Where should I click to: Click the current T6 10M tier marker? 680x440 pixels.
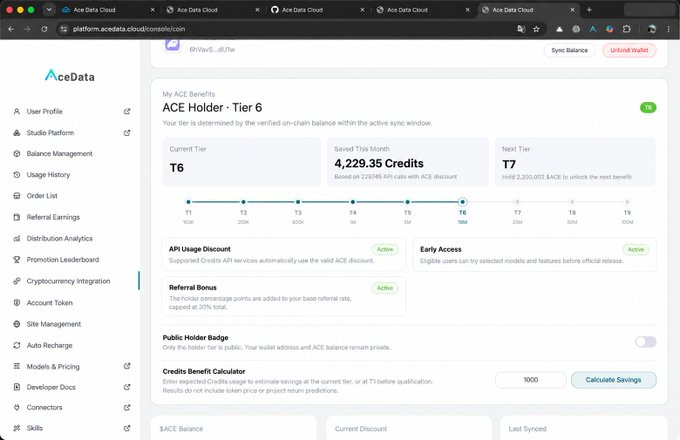point(462,202)
